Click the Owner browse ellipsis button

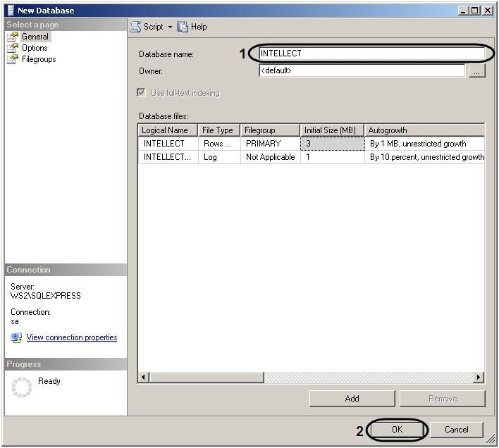476,71
